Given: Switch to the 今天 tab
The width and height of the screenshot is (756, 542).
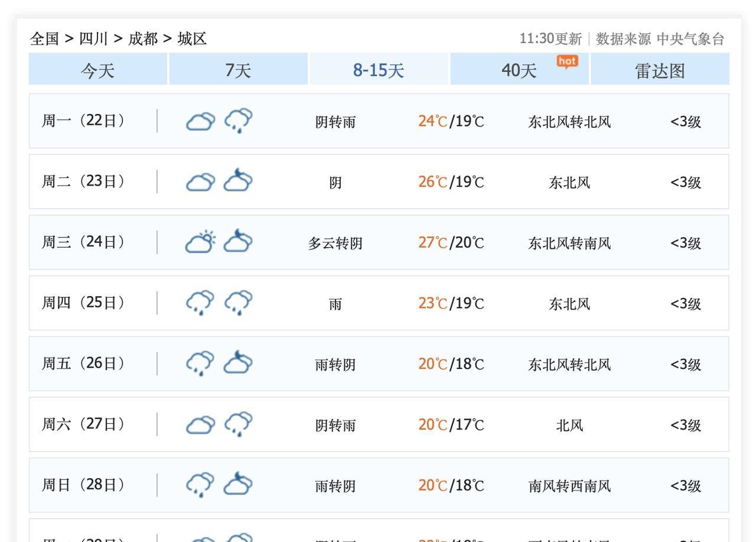Looking at the screenshot, I should (98, 70).
